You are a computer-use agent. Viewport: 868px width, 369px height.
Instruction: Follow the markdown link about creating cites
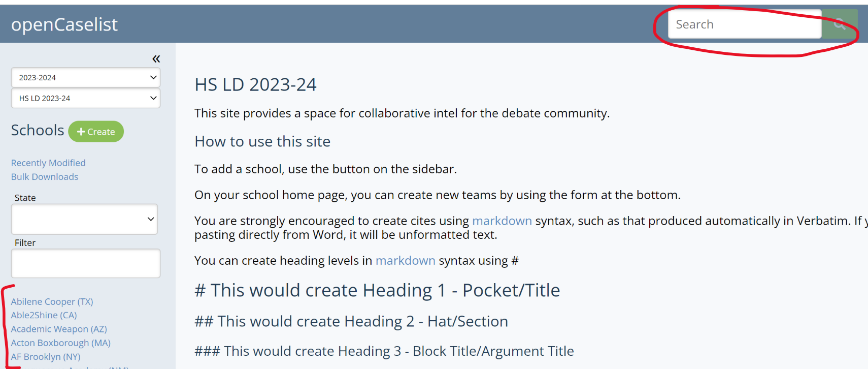[x=502, y=221]
